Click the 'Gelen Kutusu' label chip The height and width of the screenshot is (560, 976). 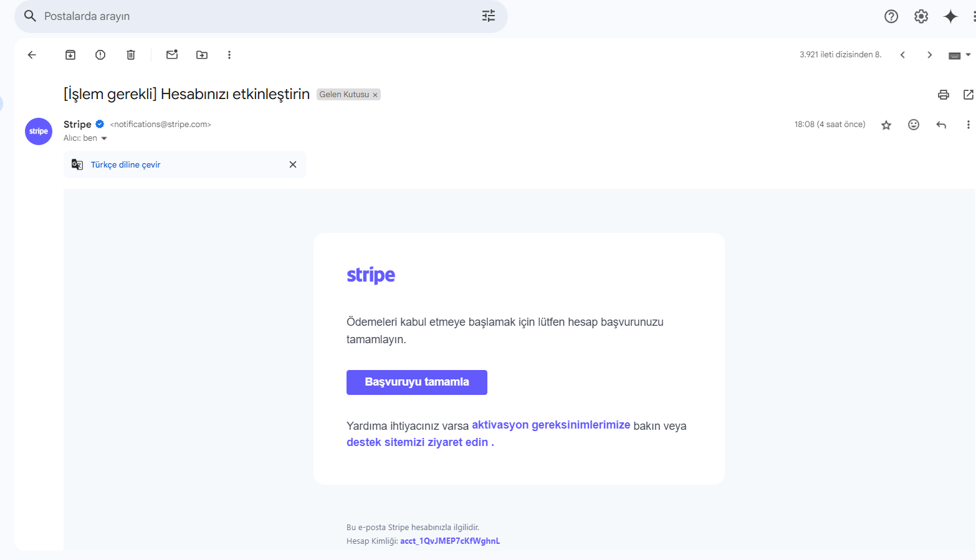tap(344, 95)
